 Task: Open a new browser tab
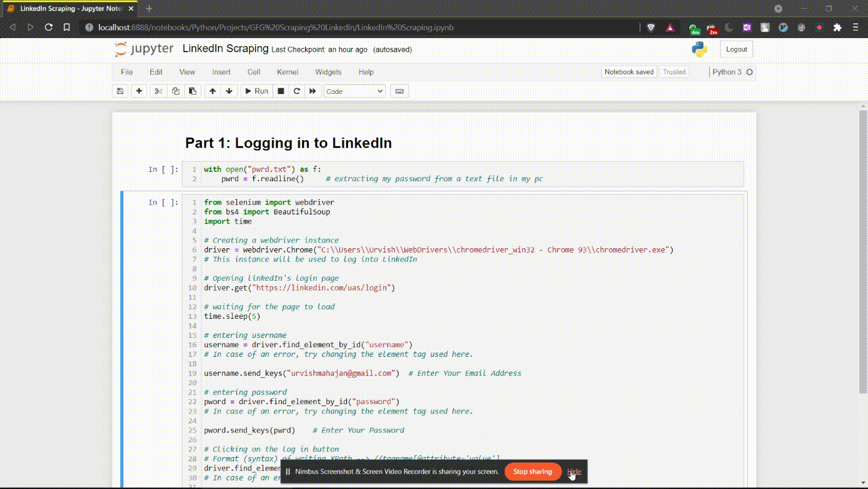(x=149, y=9)
